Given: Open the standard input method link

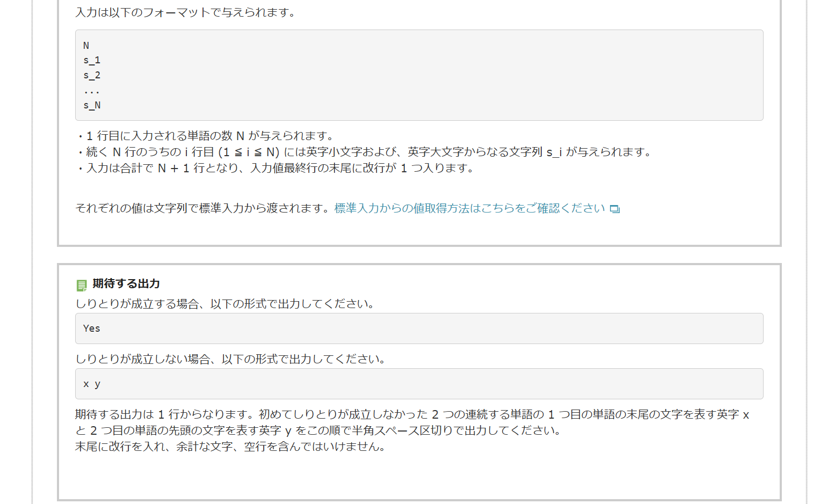Looking at the screenshot, I should click(469, 208).
